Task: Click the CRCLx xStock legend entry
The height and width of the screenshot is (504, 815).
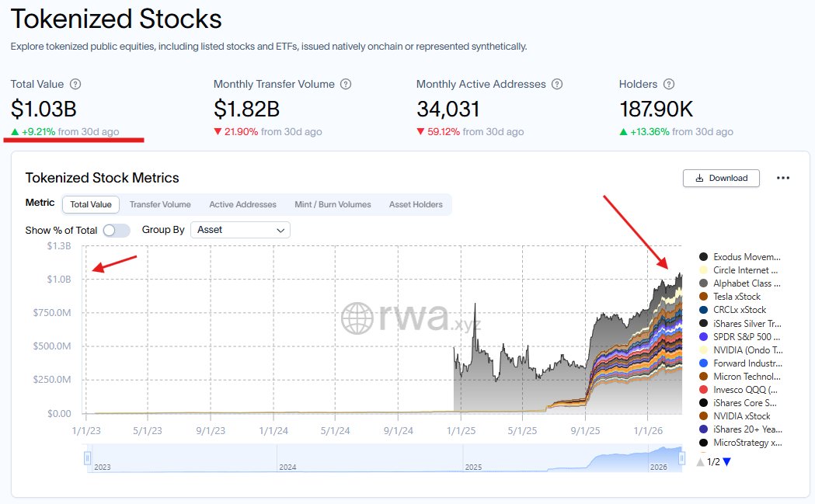Action: (733, 310)
